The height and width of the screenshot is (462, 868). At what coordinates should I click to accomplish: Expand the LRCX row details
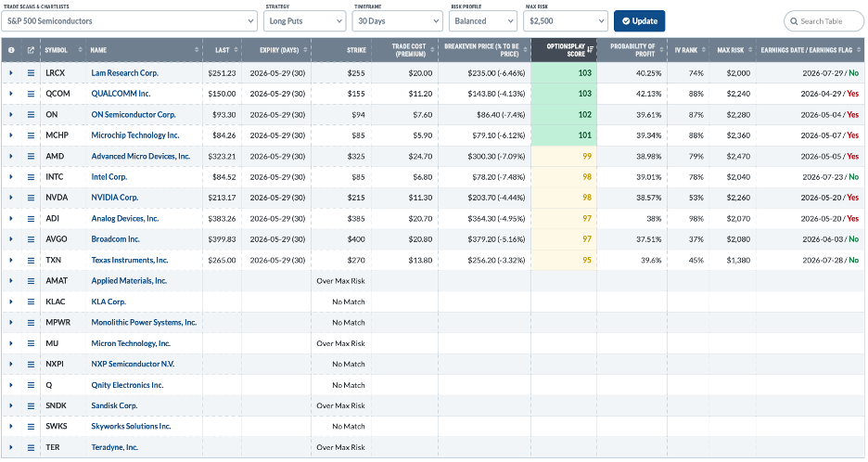coord(10,73)
